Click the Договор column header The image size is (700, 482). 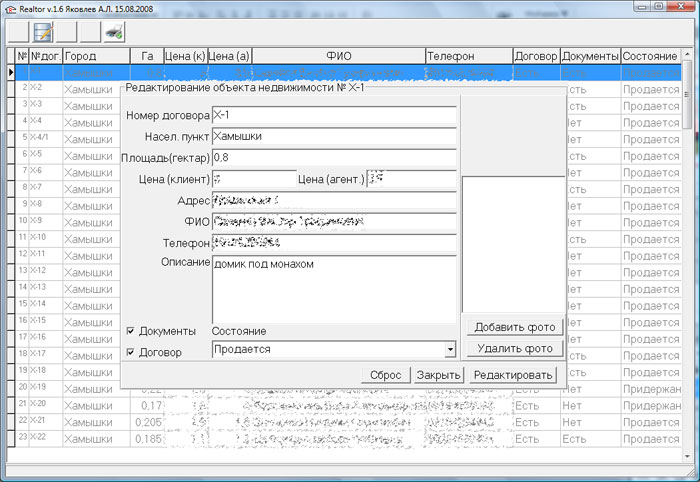[536, 56]
